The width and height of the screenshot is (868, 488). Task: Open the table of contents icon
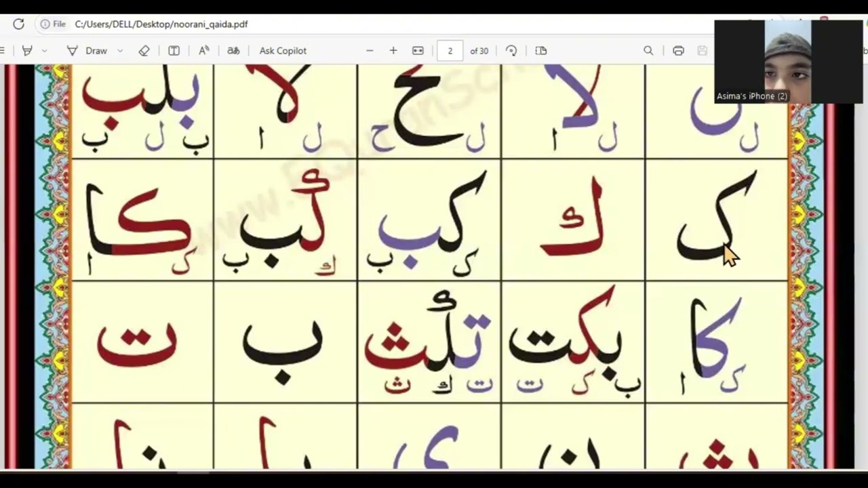pos(2,51)
